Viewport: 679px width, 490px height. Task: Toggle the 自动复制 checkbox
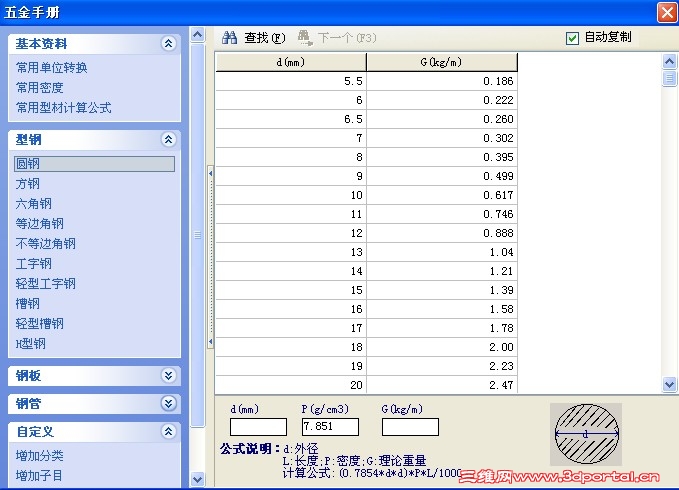tap(572, 39)
